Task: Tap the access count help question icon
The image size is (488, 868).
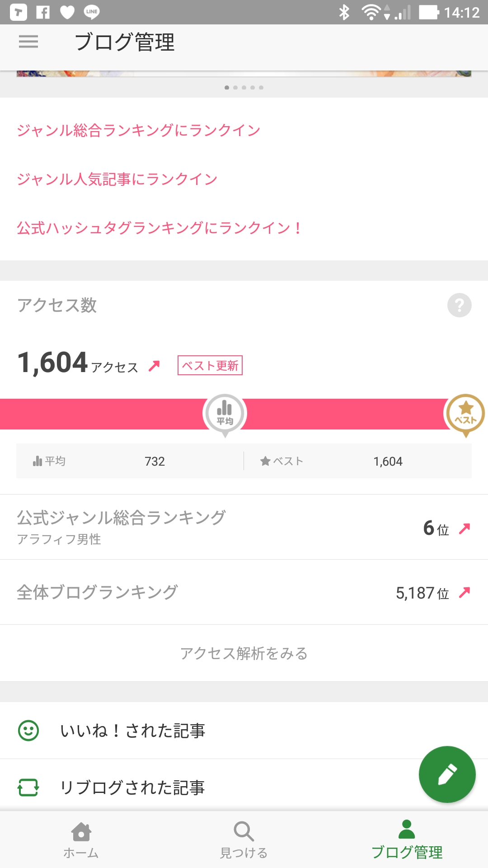Action: [x=459, y=305]
